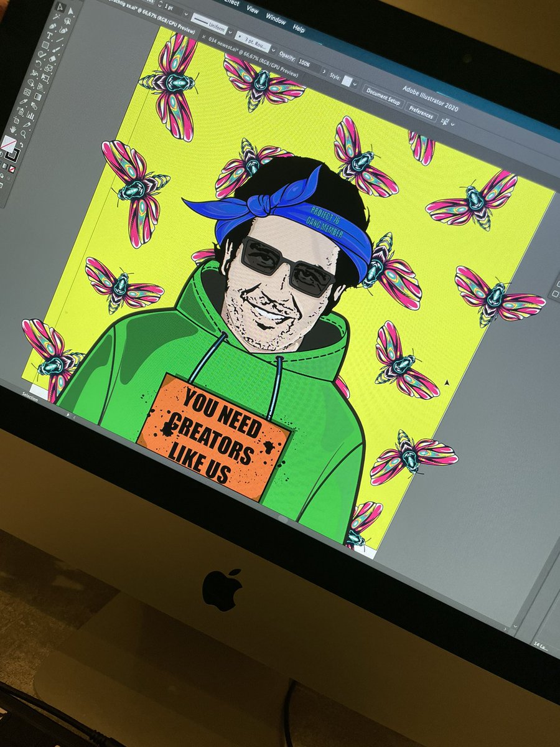Click the Stroke color box in toolbar
Image resolution: width=560 pixels, height=747 pixels.
[x=12, y=155]
